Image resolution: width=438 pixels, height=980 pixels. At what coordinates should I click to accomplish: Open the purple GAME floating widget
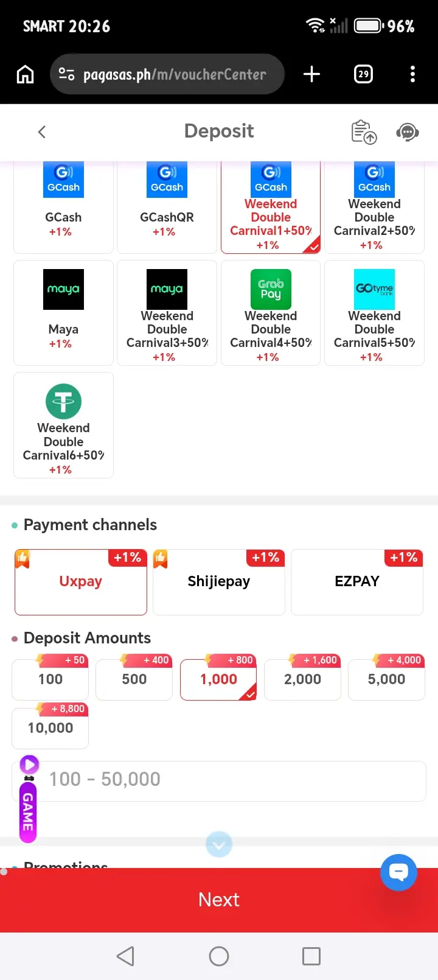click(29, 799)
